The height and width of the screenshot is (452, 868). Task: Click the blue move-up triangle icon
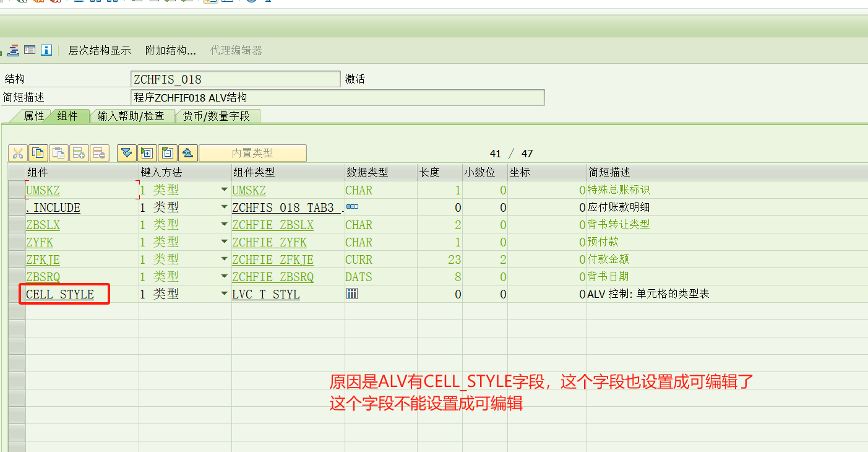point(187,153)
